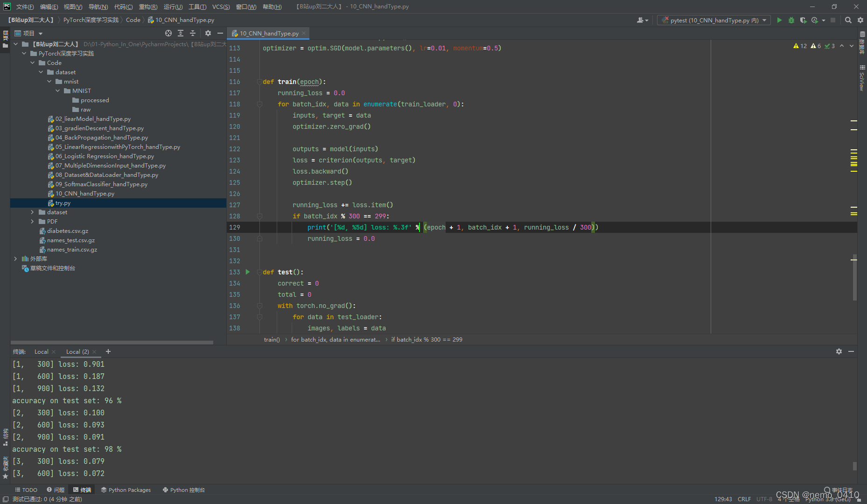867x504 pixels.
Task: Expand the PDF folder
Action: click(33, 221)
